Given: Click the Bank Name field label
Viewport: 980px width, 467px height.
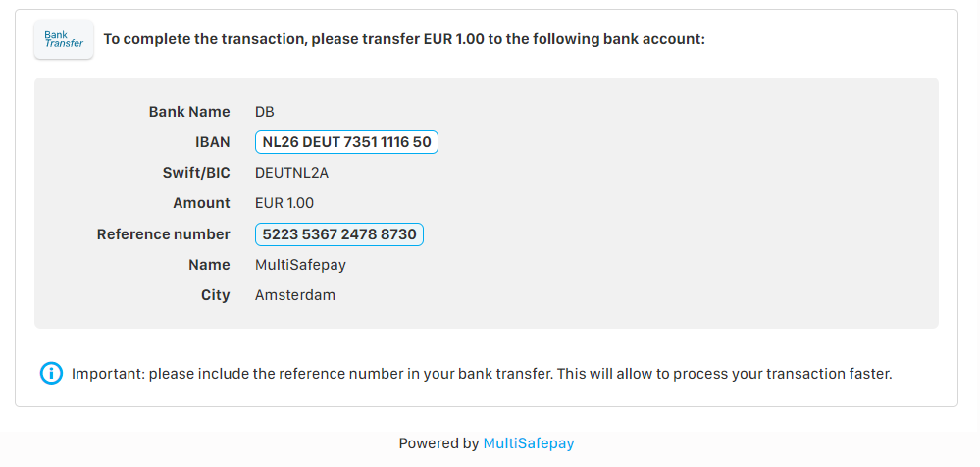Looking at the screenshot, I should click(x=189, y=112).
